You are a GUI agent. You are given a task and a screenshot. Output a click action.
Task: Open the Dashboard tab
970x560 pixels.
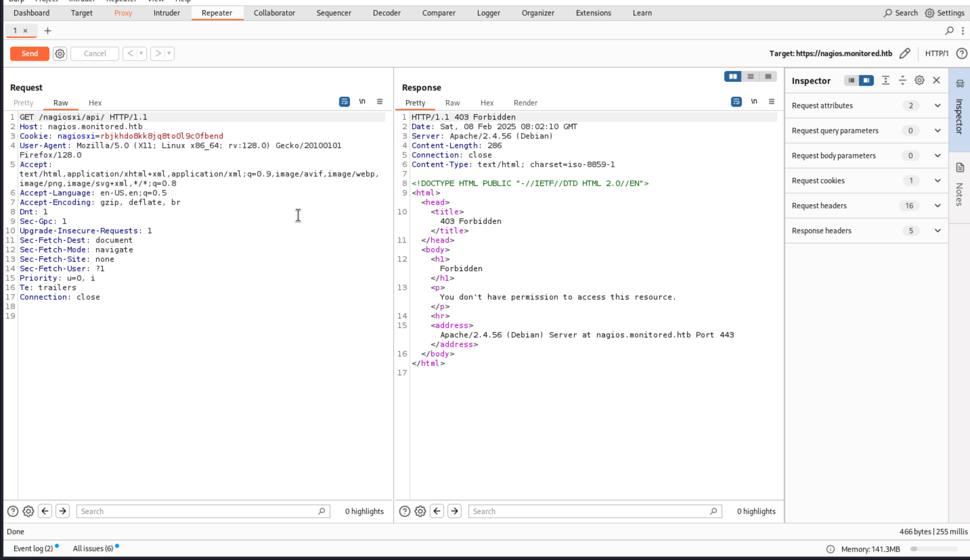tap(31, 13)
